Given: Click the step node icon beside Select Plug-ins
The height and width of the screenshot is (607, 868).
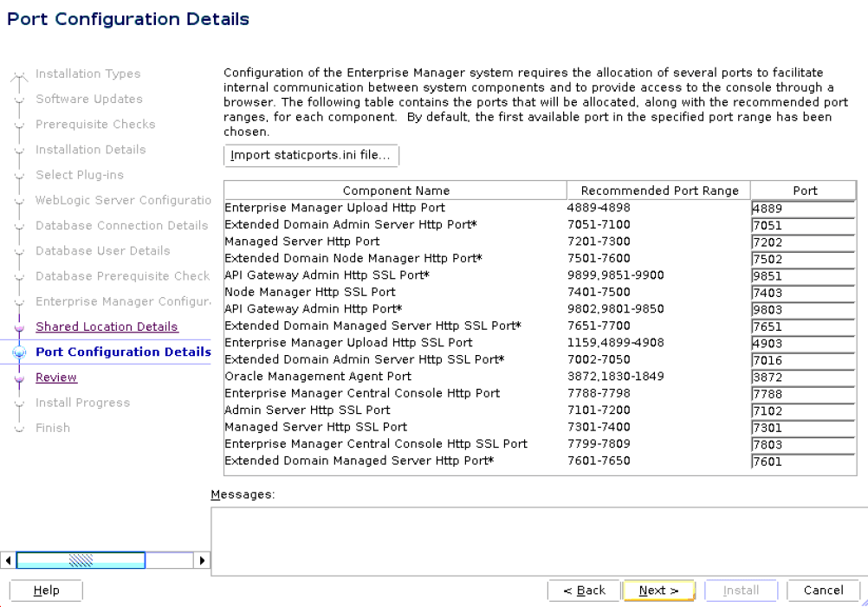Looking at the screenshot, I should [19, 175].
